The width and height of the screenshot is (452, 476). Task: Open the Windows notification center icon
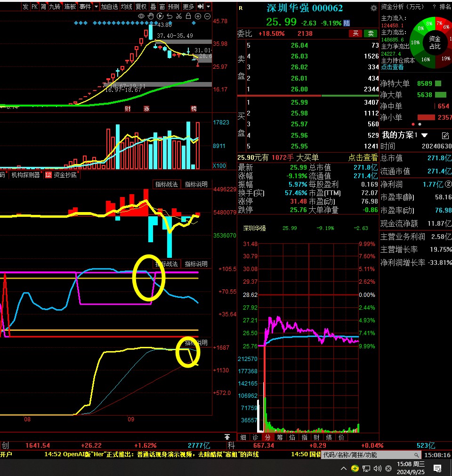click(x=437, y=468)
